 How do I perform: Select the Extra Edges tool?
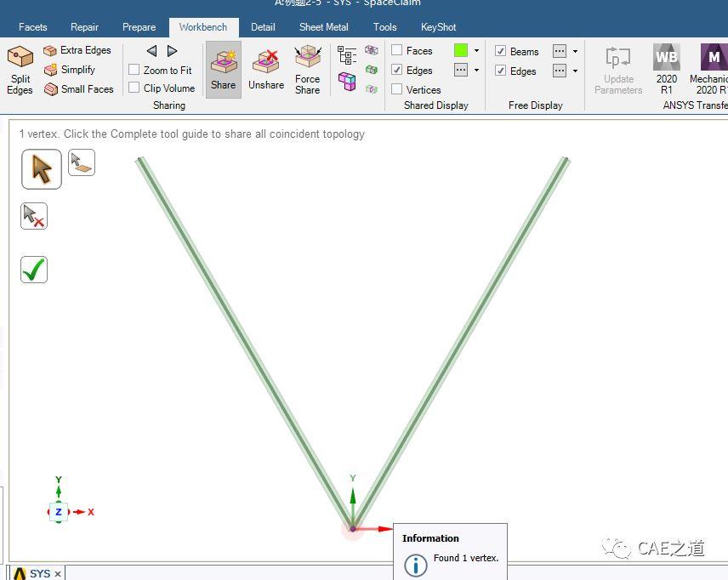pos(77,50)
